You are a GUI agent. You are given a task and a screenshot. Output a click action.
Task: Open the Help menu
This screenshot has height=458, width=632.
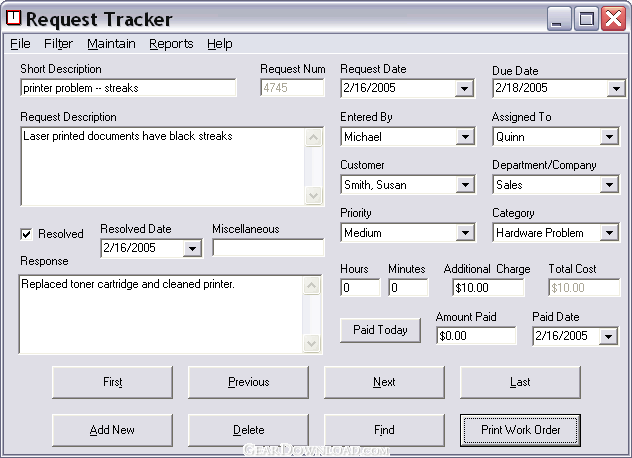point(220,44)
